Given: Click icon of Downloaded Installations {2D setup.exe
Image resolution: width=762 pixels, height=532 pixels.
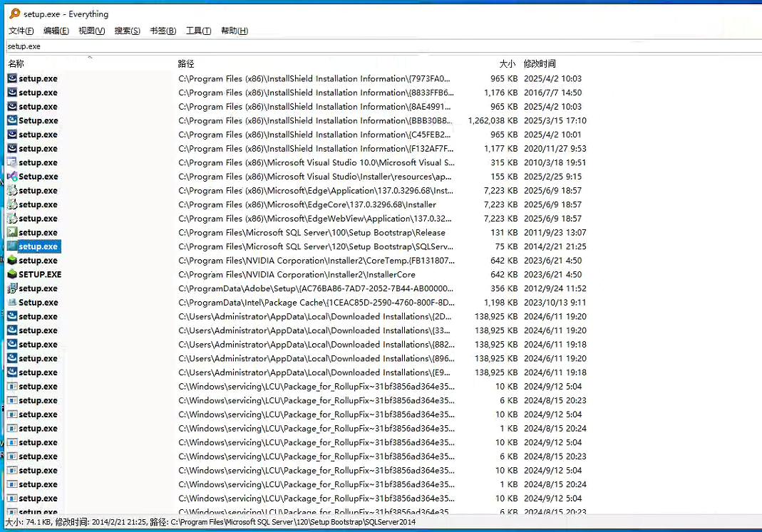Looking at the screenshot, I should [x=12, y=316].
